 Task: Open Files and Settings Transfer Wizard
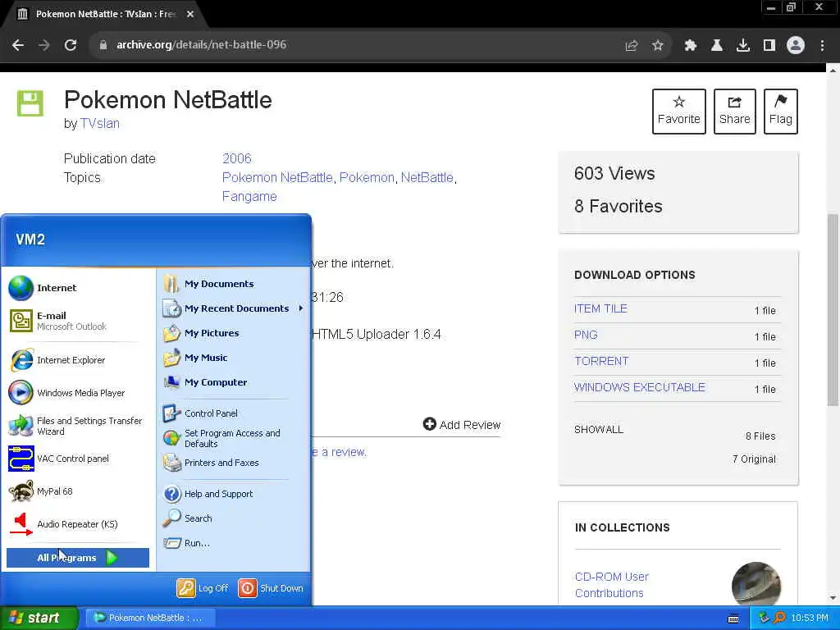pyautogui.click(x=76, y=426)
